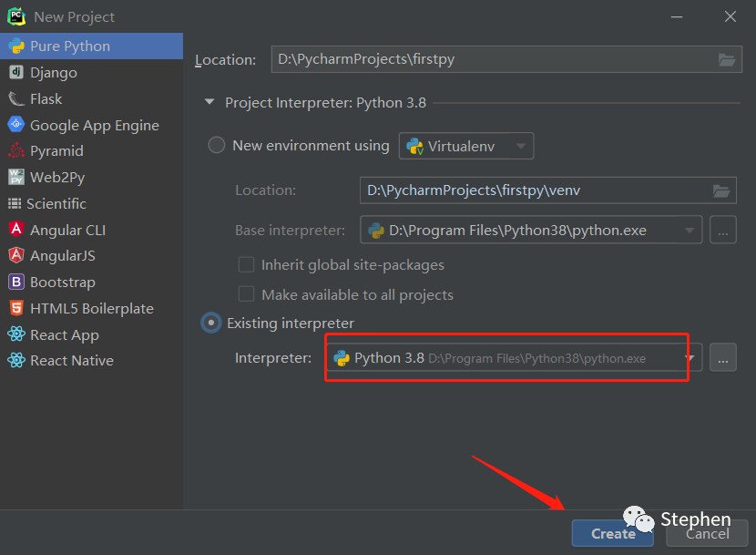Click the Bootstrap B icon
The height and width of the screenshot is (555, 756).
tap(16, 282)
